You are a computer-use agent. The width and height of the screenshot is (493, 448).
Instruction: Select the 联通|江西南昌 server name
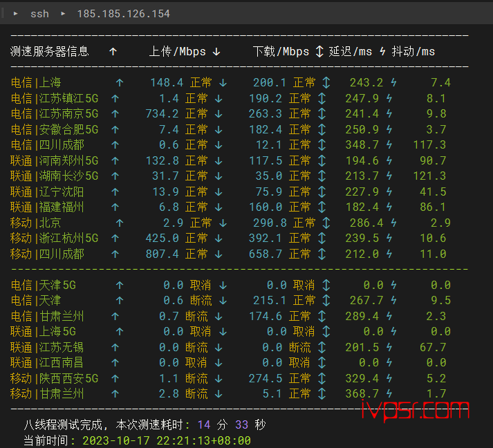click(x=47, y=362)
